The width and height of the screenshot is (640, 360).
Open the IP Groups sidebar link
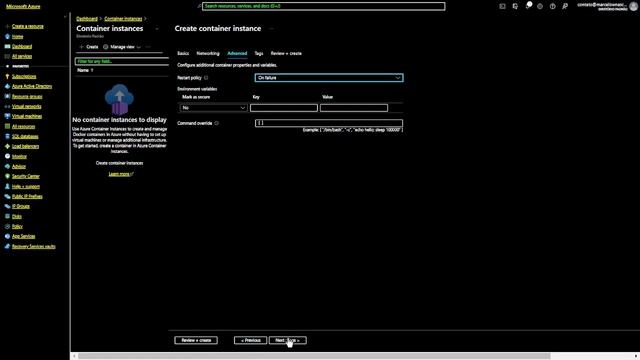[20, 206]
